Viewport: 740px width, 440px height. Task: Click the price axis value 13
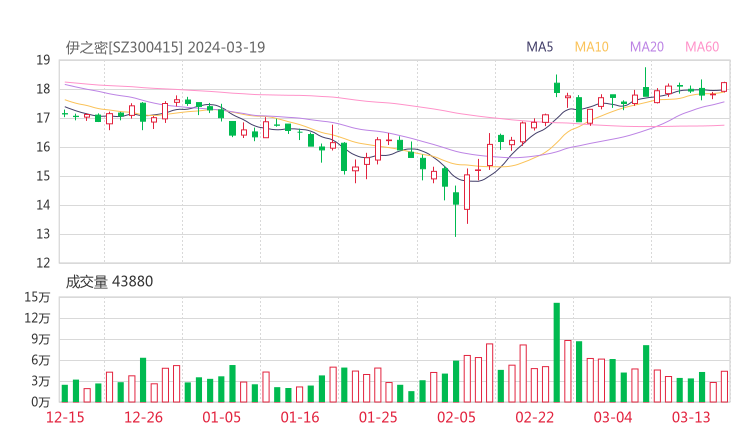point(43,234)
